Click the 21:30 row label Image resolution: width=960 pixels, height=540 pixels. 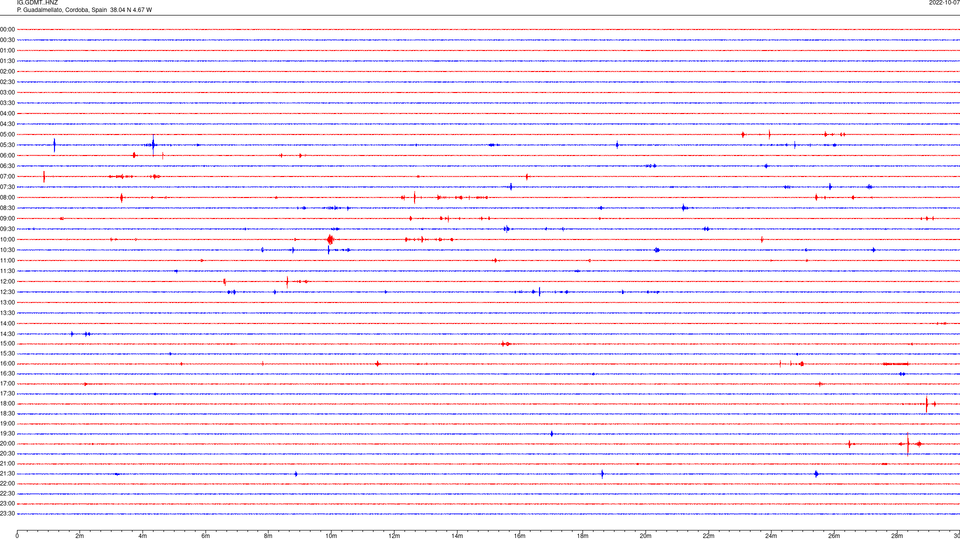(x=7, y=474)
